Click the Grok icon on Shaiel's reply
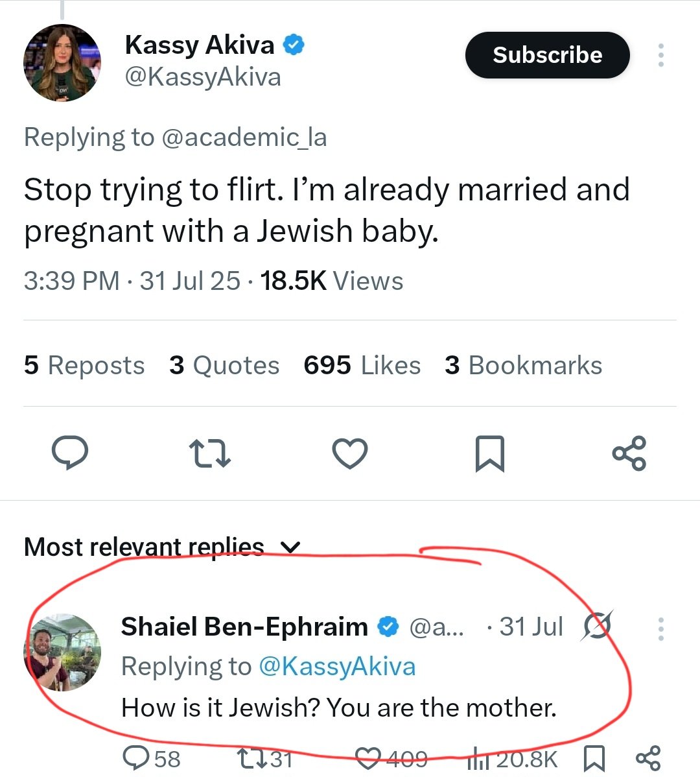700x777 pixels. (x=597, y=627)
